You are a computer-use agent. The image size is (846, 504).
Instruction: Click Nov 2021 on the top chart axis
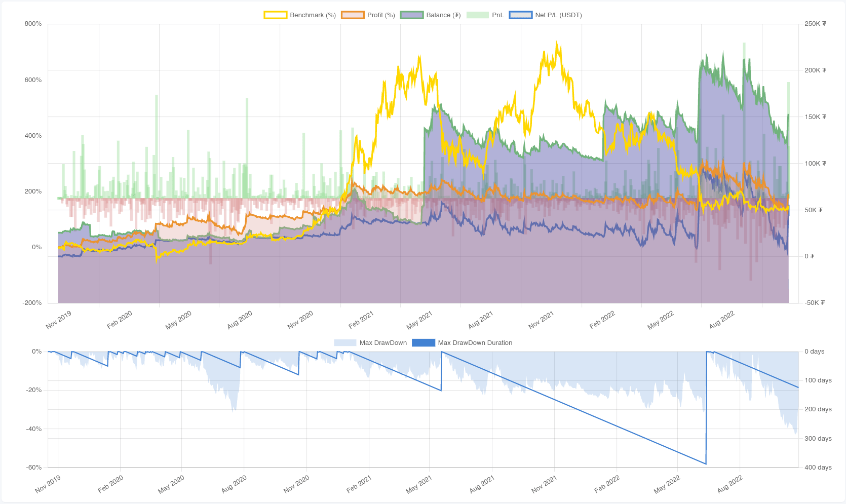click(541, 320)
